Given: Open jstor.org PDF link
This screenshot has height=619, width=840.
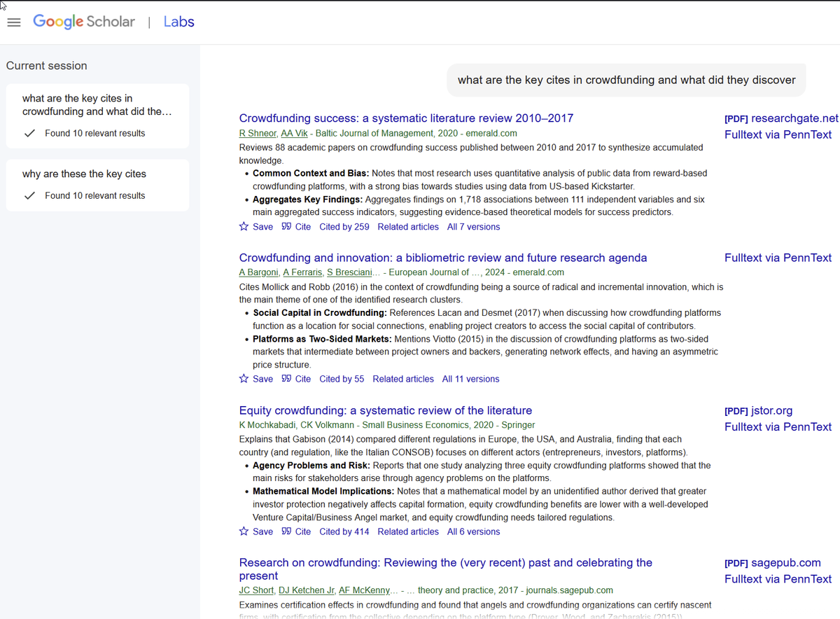Looking at the screenshot, I should tap(758, 411).
